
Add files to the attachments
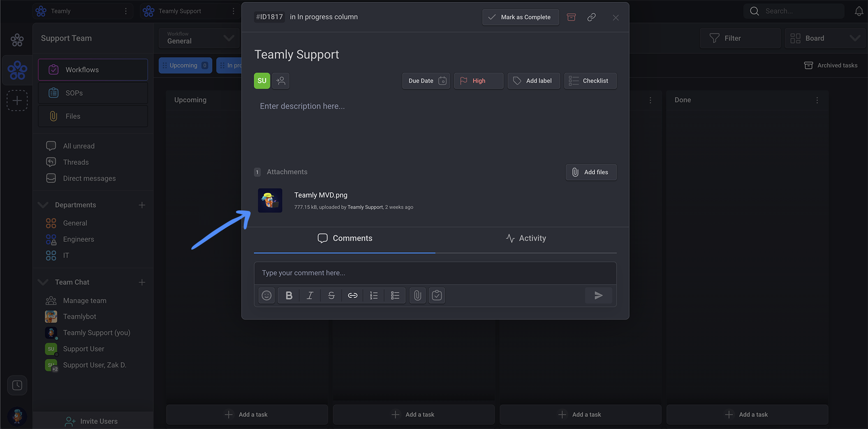591,172
